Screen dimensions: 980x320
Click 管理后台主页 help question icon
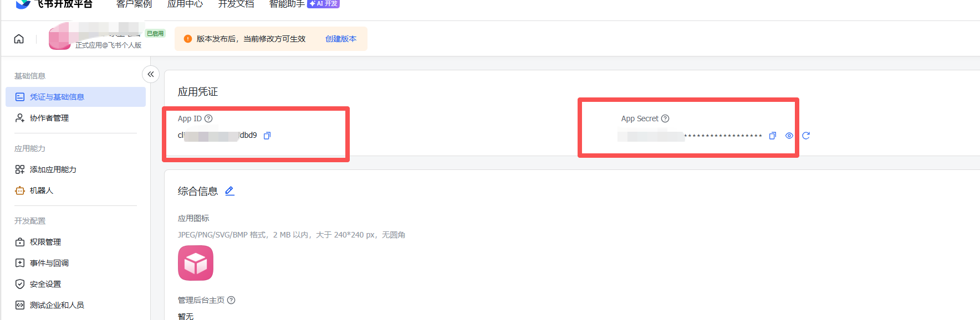[231, 300]
